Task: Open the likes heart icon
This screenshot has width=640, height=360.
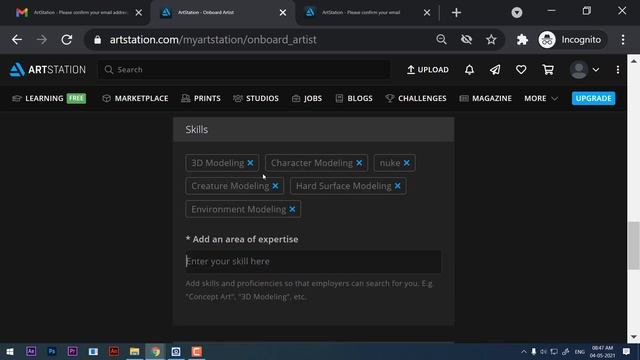Action: coord(521,70)
